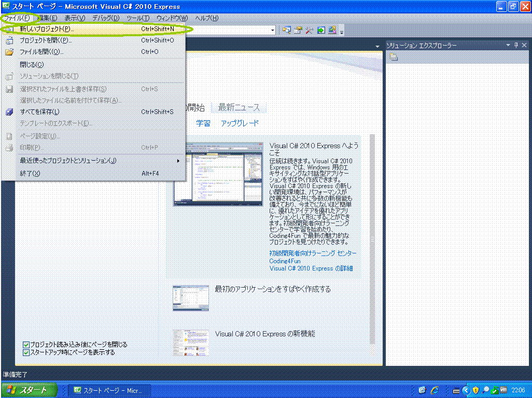The height and width of the screenshot is (398, 532).
Task: Toggle show page on startup checkbox
Action: pos(26,352)
